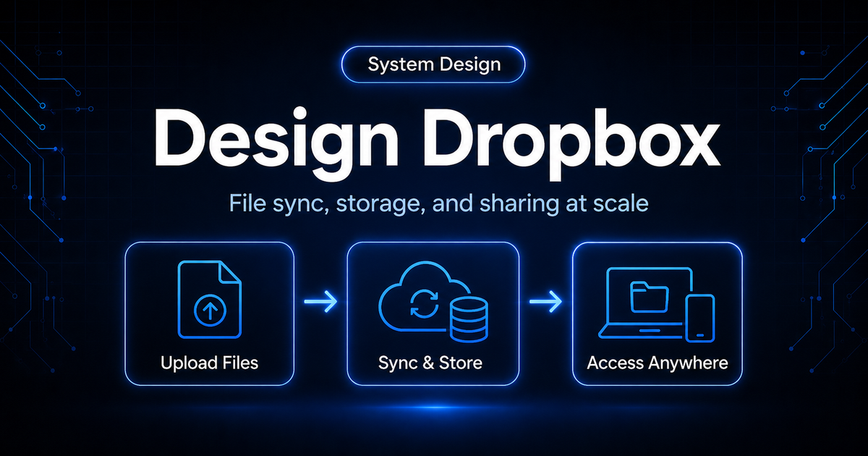Click the database cylinder icon
Image resolution: width=868 pixels, height=456 pixels.
(x=469, y=321)
